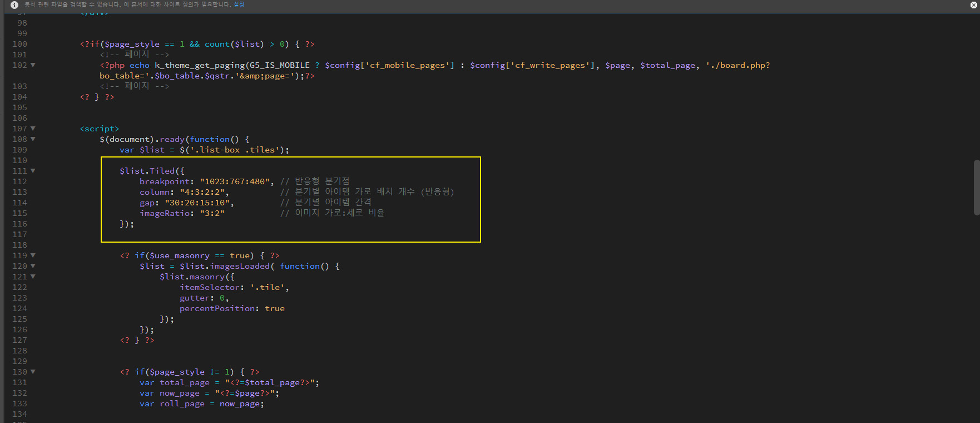Image resolution: width=980 pixels, height=423 pixels.
Task: Collapse fold arrow at line 108
Action: coord(33,139)
